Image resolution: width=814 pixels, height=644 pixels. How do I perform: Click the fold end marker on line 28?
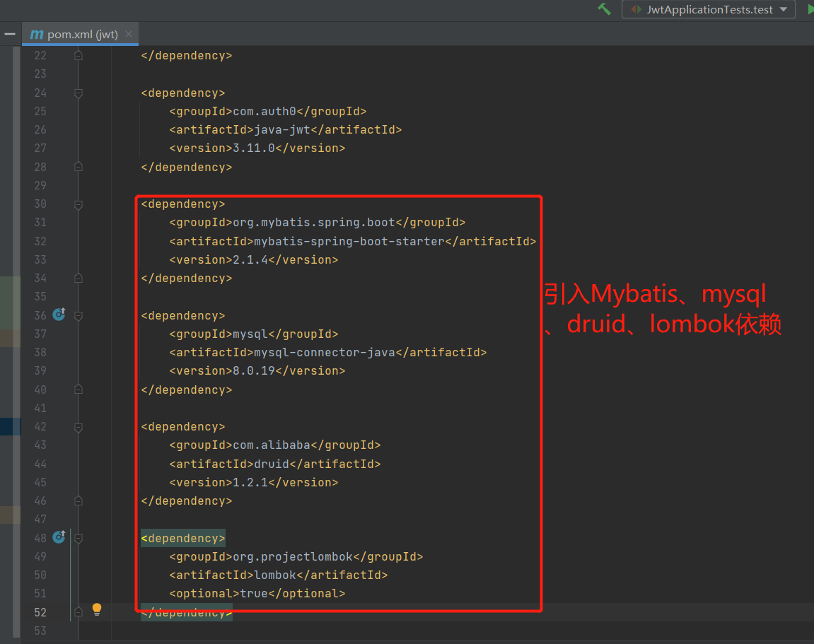pos(79,167)
